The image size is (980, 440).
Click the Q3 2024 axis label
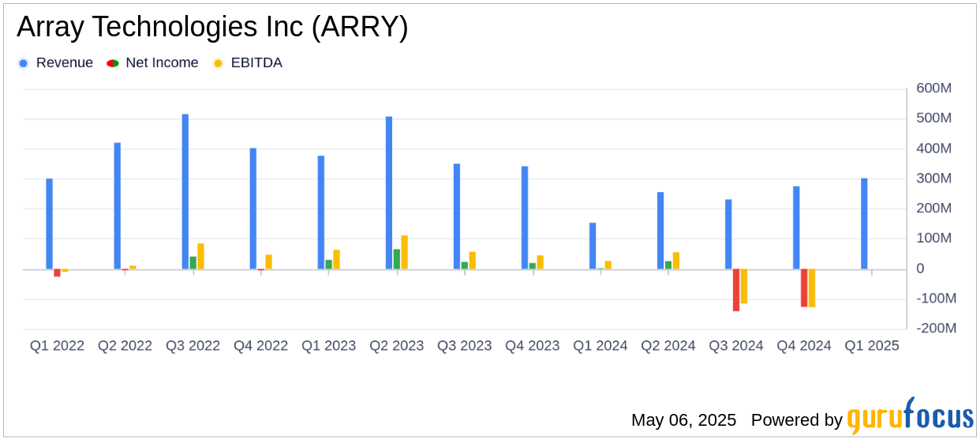735,346
